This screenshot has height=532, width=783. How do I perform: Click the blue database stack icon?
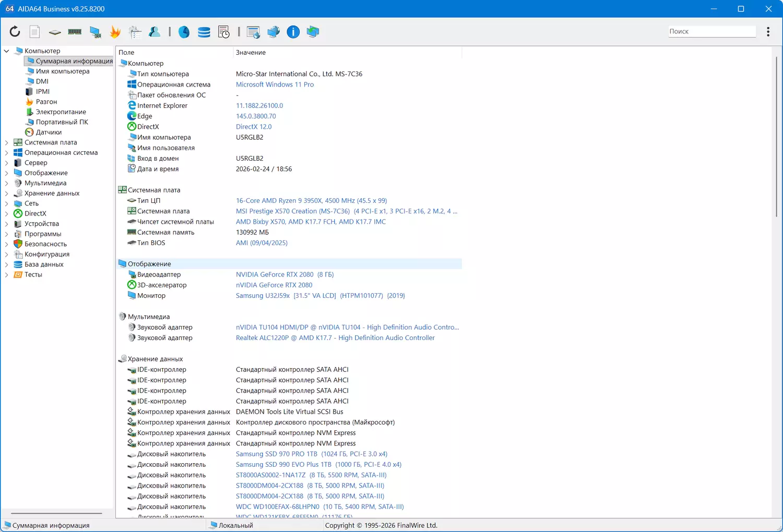pyautogui.click(x=204, y=32)
